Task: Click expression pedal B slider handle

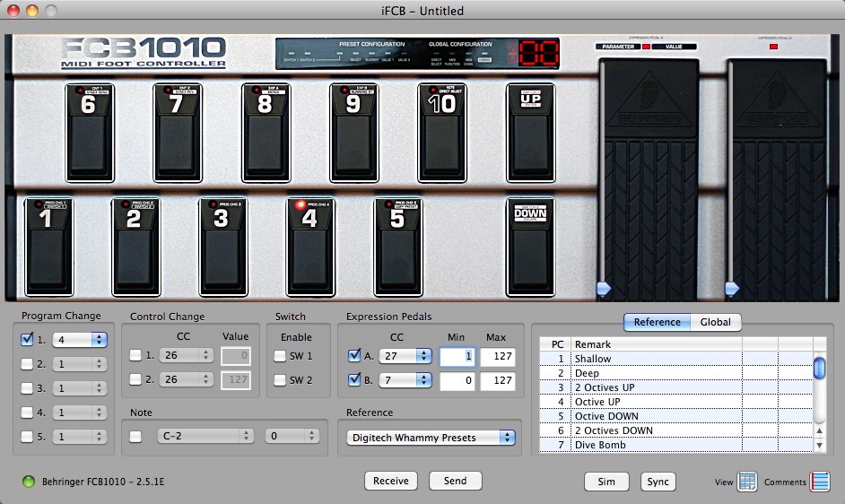Action: click(x=731, y=289)
